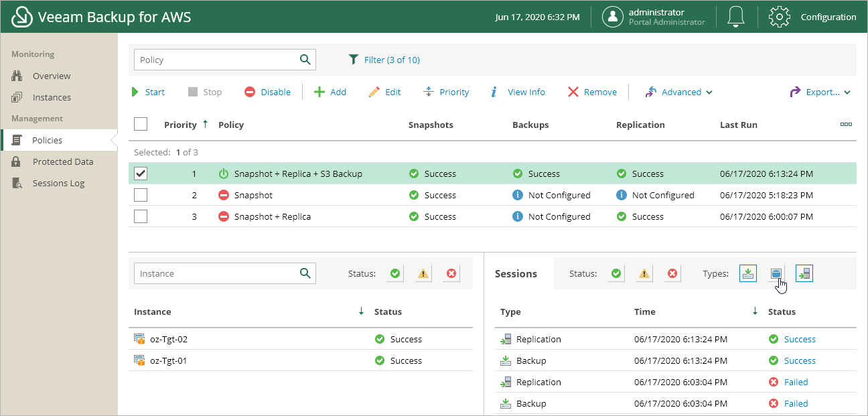Screen dimensions: 868x416
Task: Click the 6:03:04 PM Backup session icon
Action: tap(506, 403)
